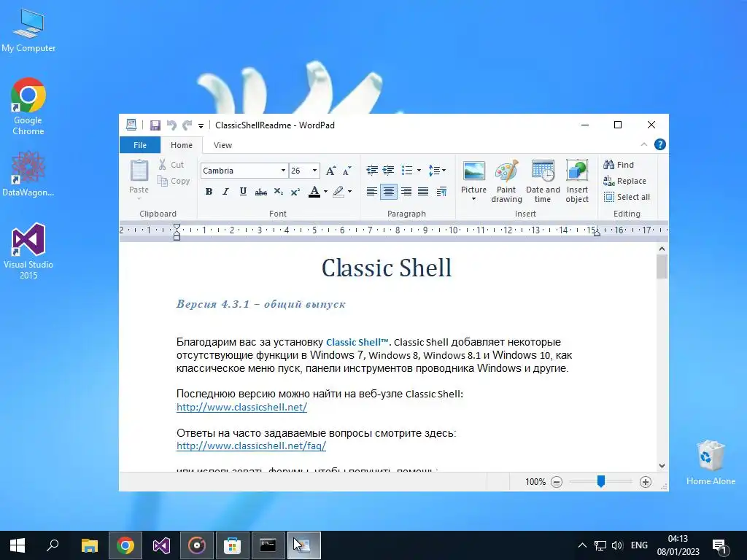Toggle italic formatting
Viewport: 747px width, 560px height.
click(226, 192)
